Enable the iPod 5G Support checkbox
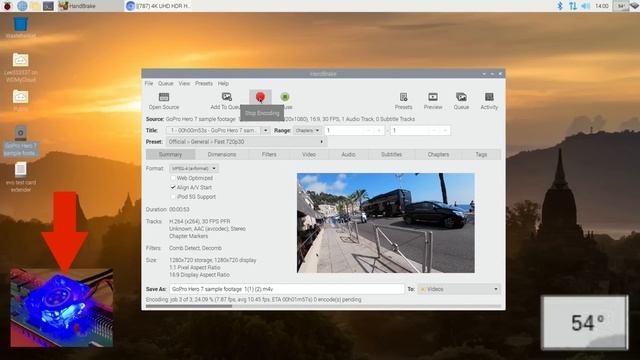Screen dimensions: 640x360 tap(173, 197)
